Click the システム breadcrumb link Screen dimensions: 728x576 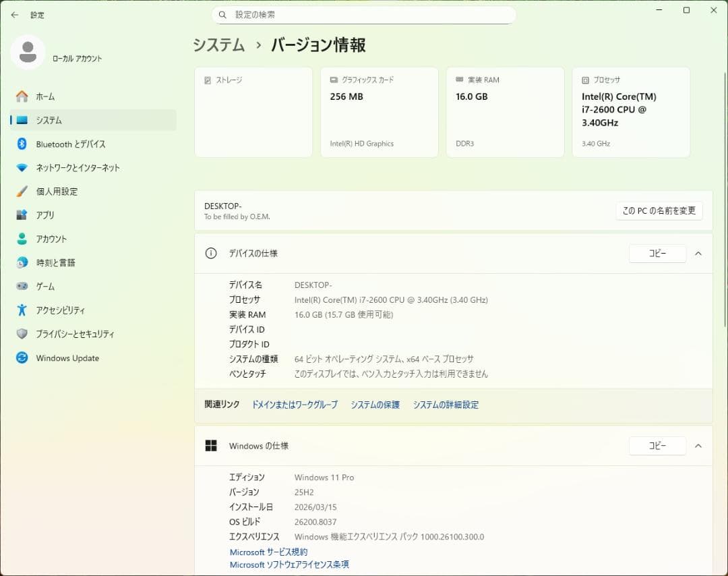pyautogui.click(x=218, y=45)
